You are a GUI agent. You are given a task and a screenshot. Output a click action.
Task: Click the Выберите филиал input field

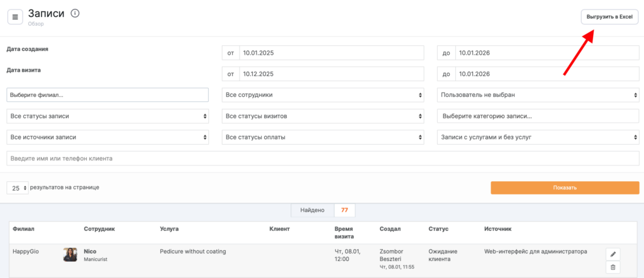pos(108,95)
